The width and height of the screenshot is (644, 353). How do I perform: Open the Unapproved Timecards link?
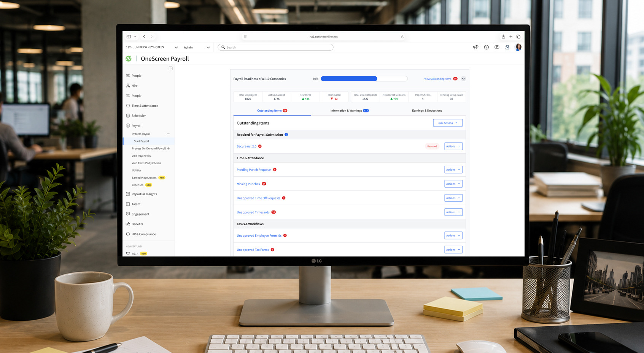point(253,212)
